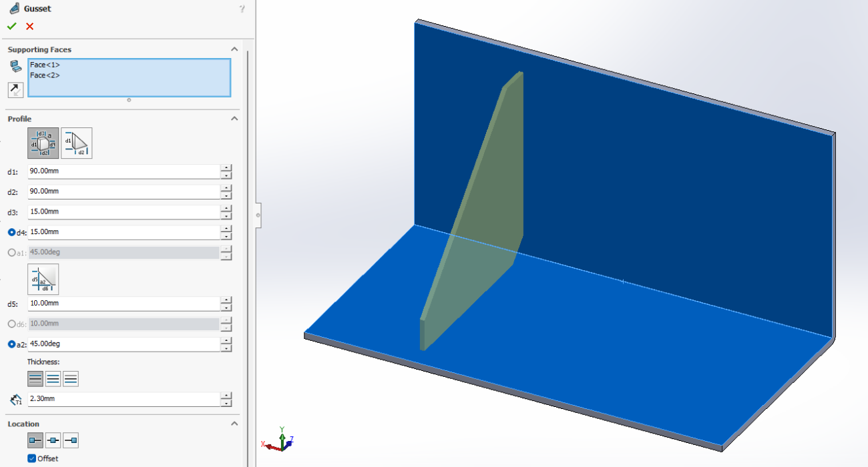
Task: Open Gusset help question mark
Action: coord(242,9)
